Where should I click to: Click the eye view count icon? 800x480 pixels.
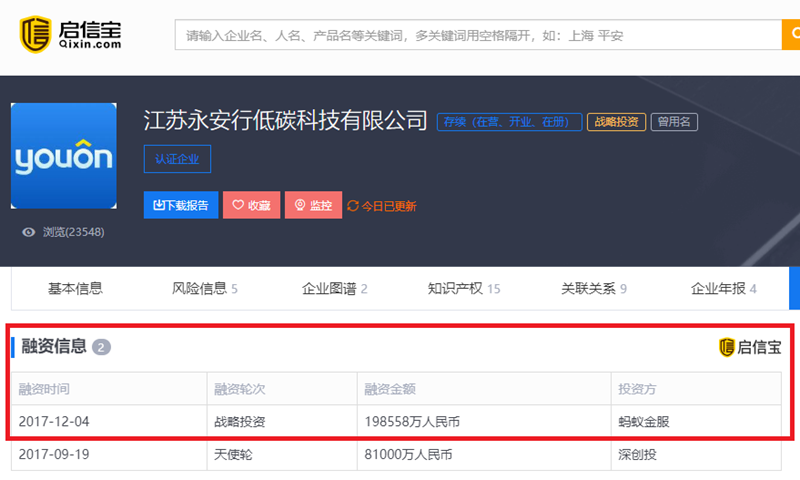click(x=29, y=232)
